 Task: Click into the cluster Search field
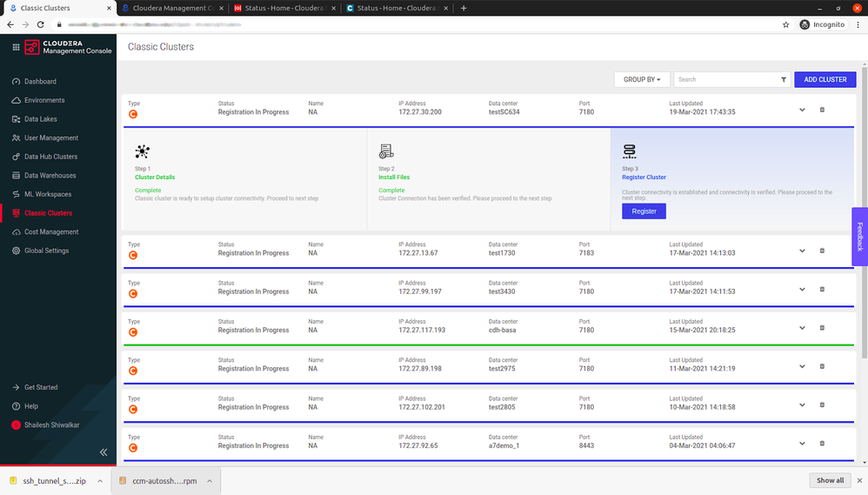click(725, 79)
